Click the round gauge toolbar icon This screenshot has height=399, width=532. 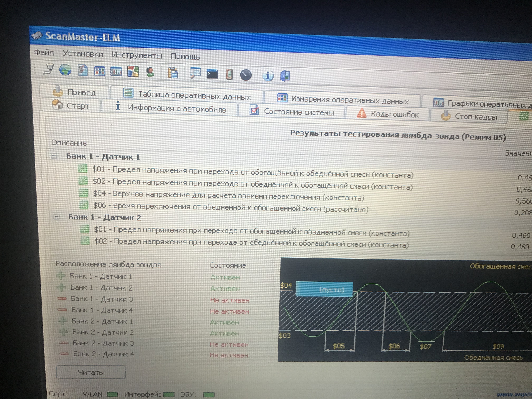click(x=246, y=75)
